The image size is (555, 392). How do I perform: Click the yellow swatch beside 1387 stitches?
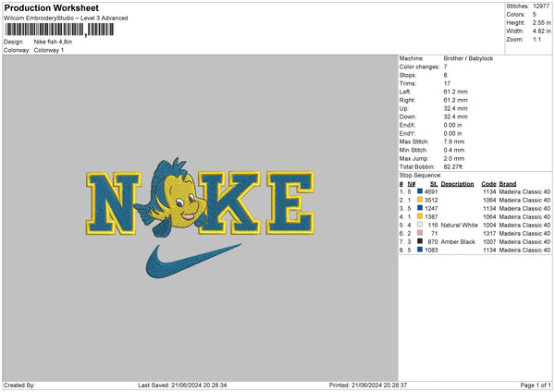[x=420, y=216]
